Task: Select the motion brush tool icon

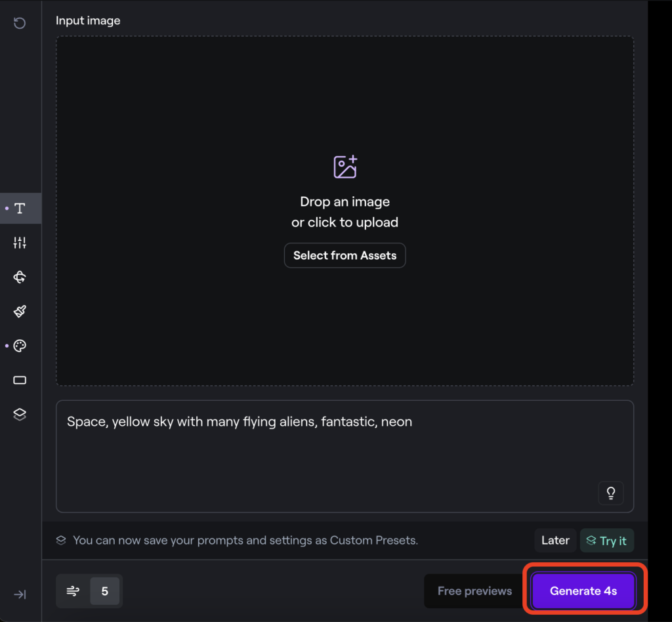Action: 20,311
